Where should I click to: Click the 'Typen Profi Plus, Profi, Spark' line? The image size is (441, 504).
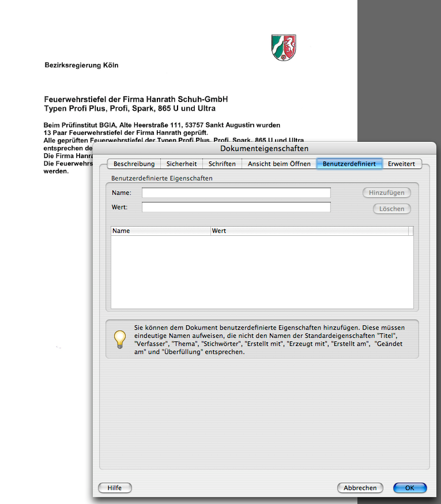[x=130, y=108]
